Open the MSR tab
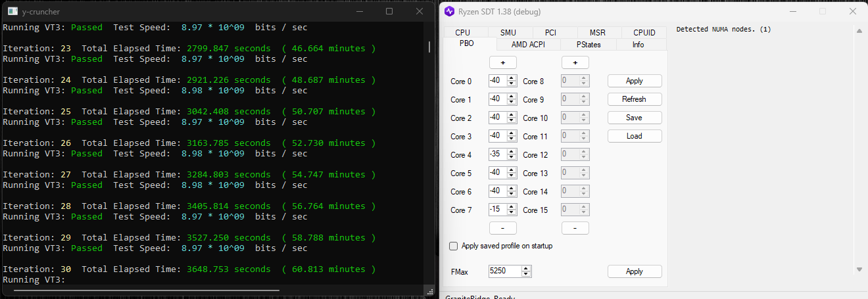 click(x=598, y=33)
